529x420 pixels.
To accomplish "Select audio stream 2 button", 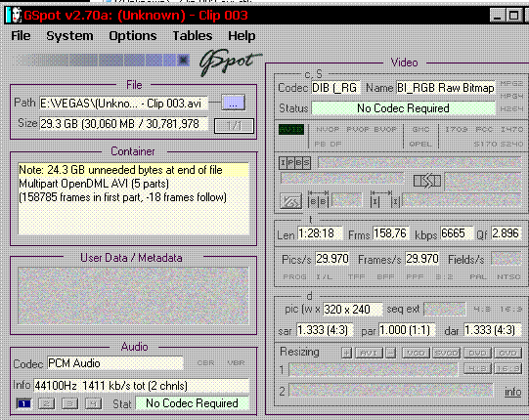I will [x=47, y=403].
